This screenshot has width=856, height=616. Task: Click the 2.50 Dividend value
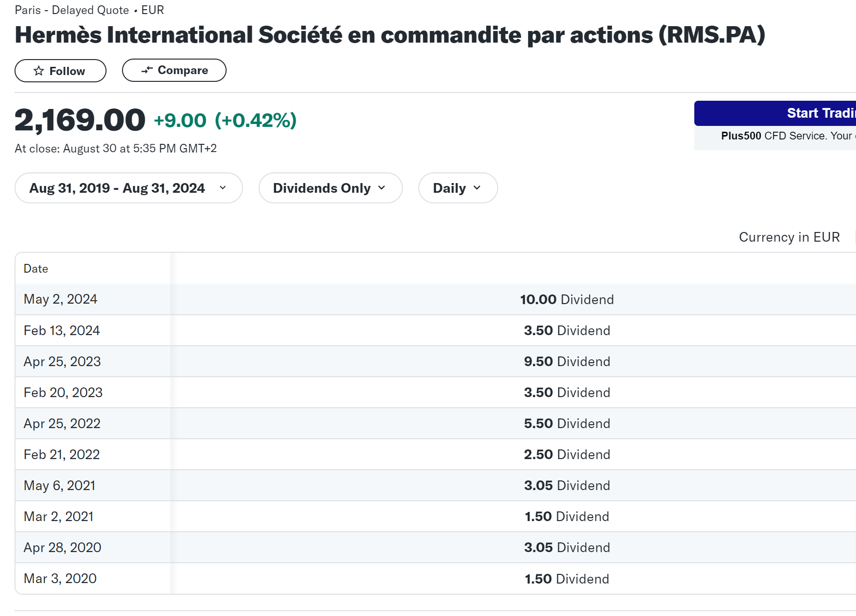(x=567, y=454)
